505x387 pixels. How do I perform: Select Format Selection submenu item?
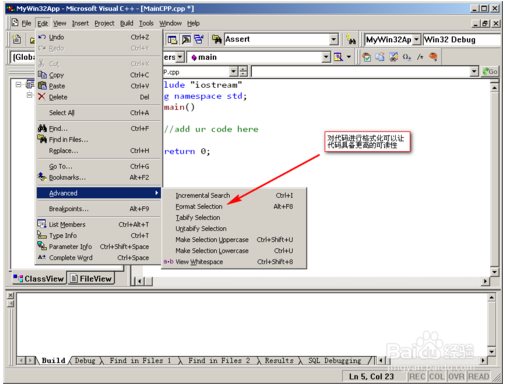point(234,206)
